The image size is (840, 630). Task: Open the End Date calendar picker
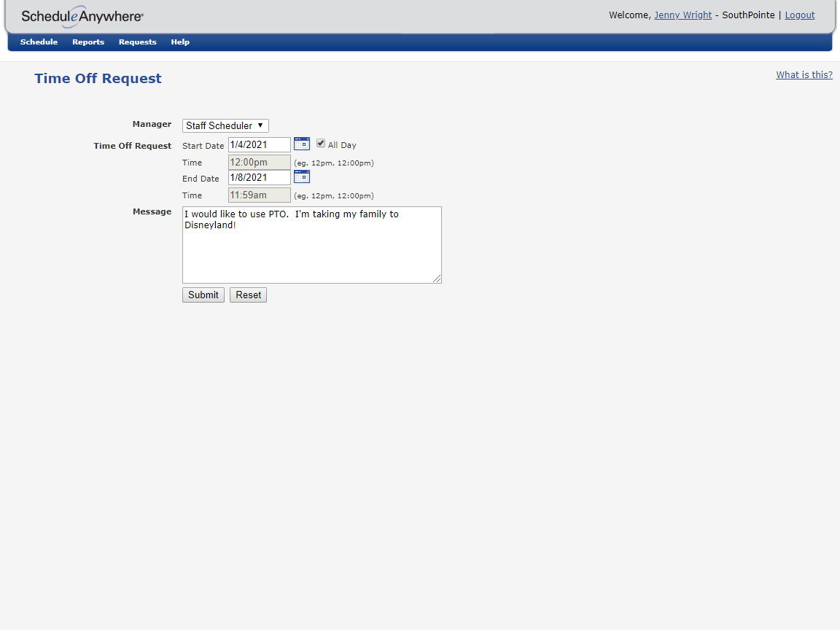coord(302,176)
